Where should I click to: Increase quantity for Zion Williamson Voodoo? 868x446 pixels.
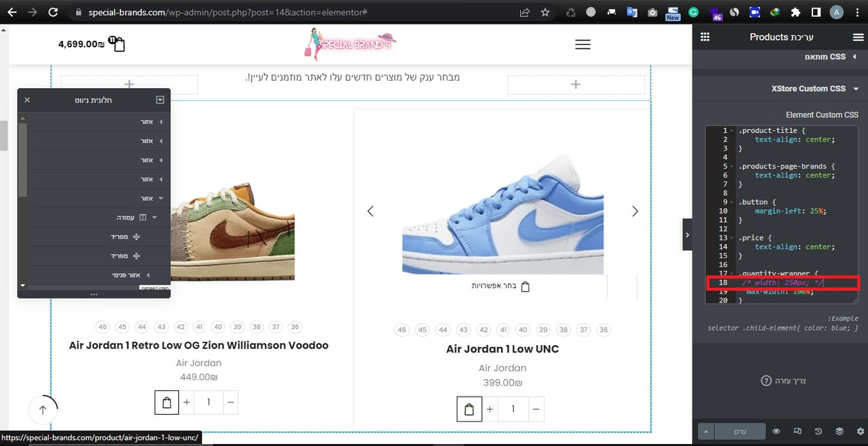pyautogui.click(x=186, y=403)
